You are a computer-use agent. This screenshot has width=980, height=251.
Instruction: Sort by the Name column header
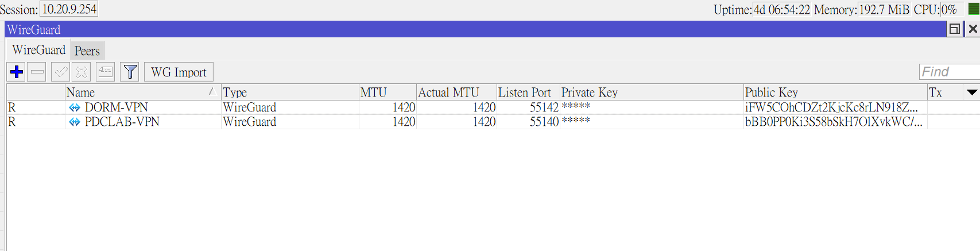tap(138, 92)
